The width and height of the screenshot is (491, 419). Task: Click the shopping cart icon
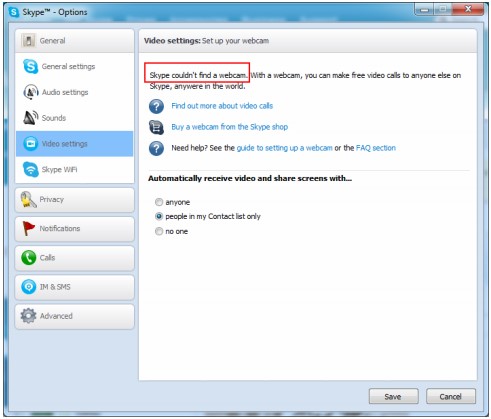point(156,127)
